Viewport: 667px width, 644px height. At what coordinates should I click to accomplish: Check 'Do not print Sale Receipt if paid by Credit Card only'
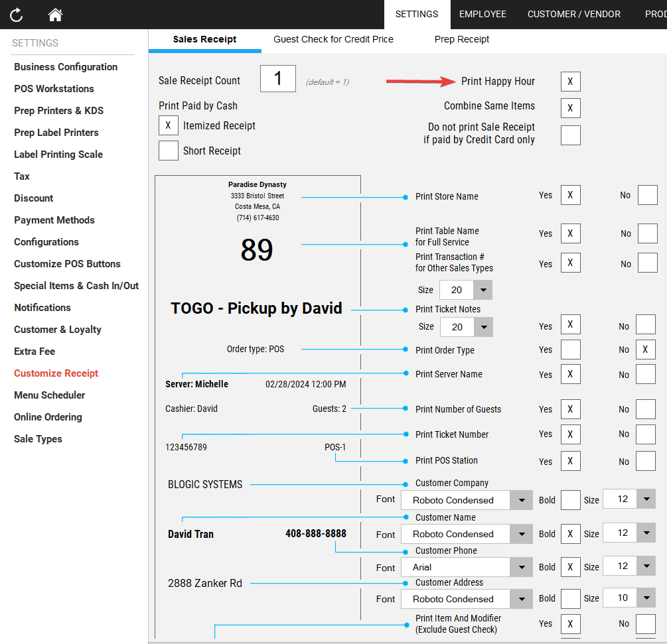pos(571,135)
